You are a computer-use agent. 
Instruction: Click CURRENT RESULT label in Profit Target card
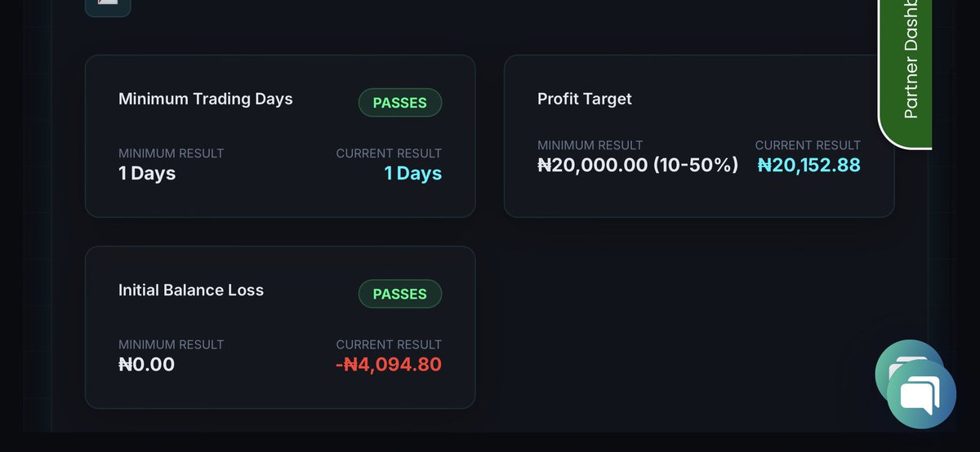(x=808, y=145)
